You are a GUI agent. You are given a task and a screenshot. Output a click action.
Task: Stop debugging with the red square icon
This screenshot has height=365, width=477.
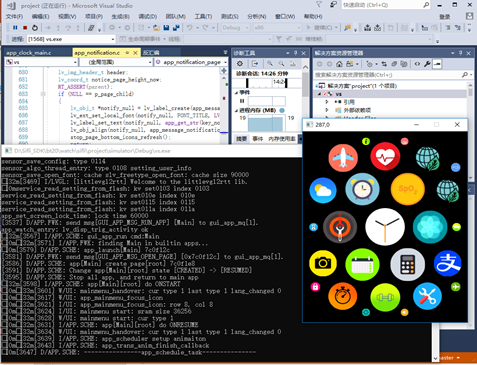coord(25,28)
